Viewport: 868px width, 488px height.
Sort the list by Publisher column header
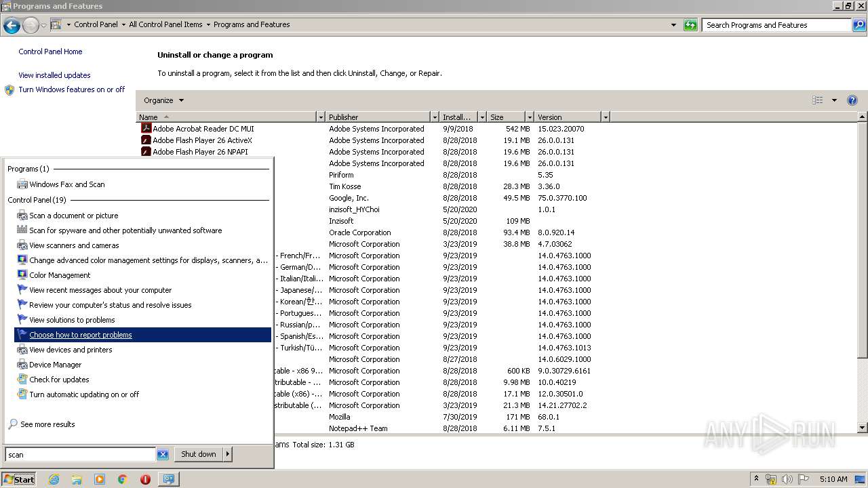point(378,117)
